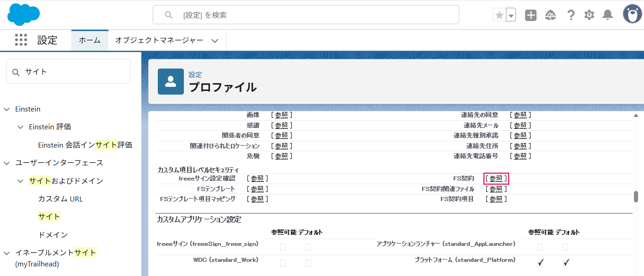The height and width of the screenshot is (276, 644).
Task: Open the オブジェクトマネージャー tab
Action: pyautogui.click(x=159, y=40)
